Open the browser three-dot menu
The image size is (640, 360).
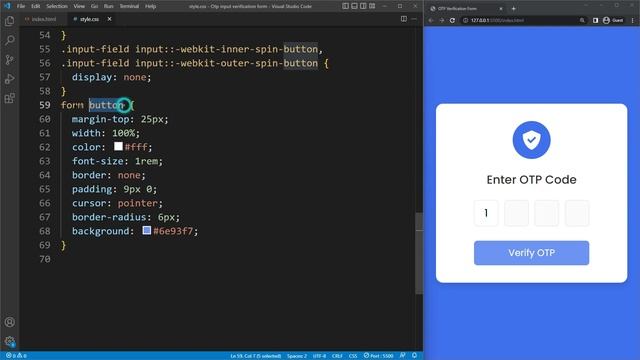(633, 20)
